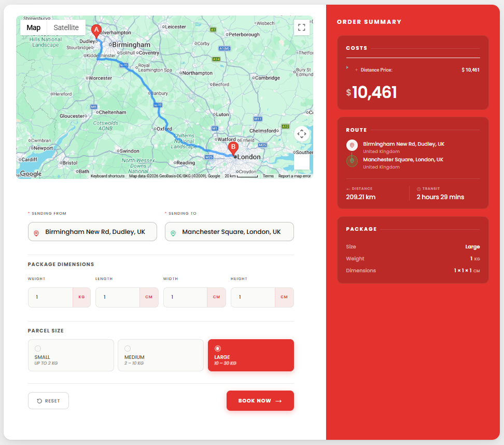Click the Book Now button
The image size is (504, 445).
tap(260, 400)
